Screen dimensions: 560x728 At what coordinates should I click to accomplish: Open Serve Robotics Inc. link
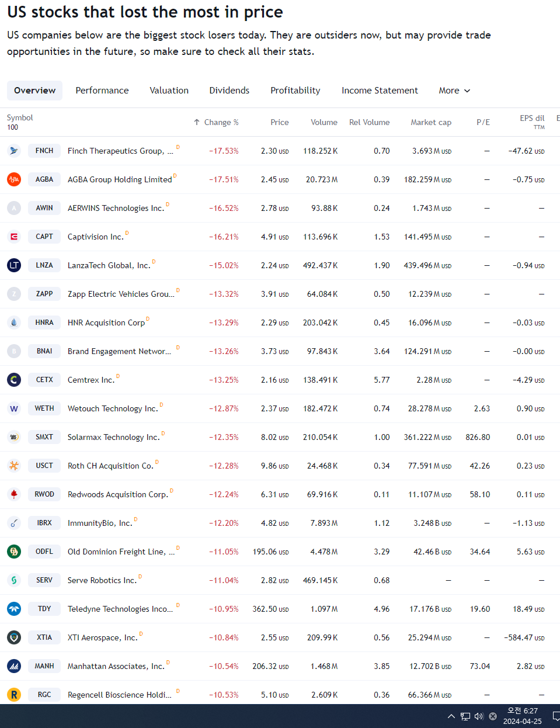click(102, 580)
